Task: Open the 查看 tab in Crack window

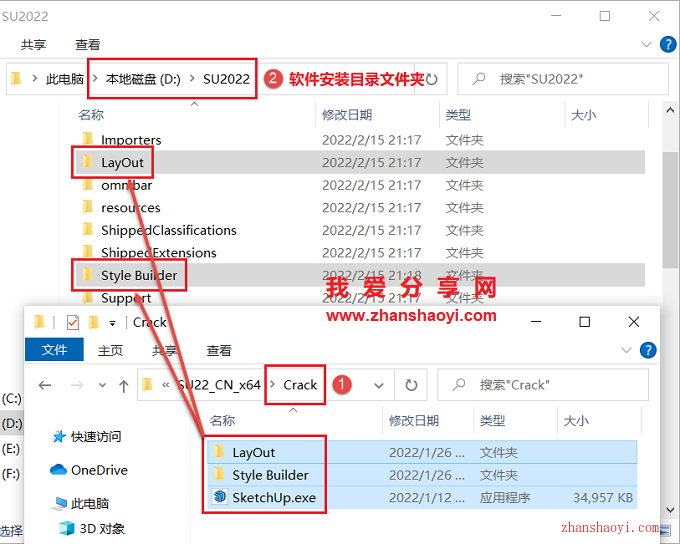Action: coord(219,350)
